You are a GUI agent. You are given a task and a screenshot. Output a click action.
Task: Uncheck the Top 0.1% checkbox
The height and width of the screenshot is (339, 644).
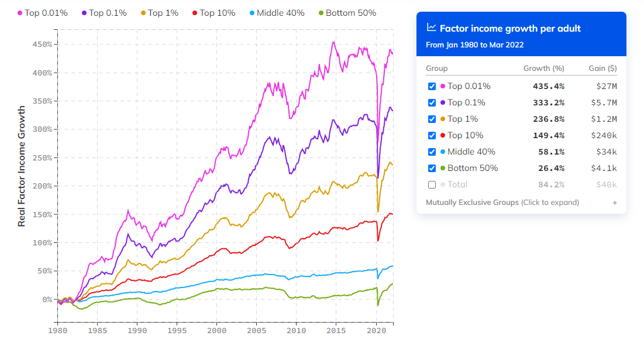[x=432, y=102]
